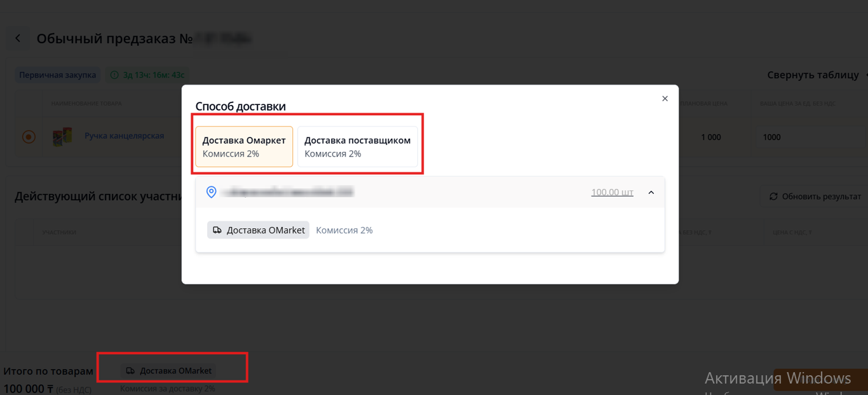Image resolution: width=868 pixels, height=395 pixels.
Task: Go back using the left arrow
Action: [18, 39]
